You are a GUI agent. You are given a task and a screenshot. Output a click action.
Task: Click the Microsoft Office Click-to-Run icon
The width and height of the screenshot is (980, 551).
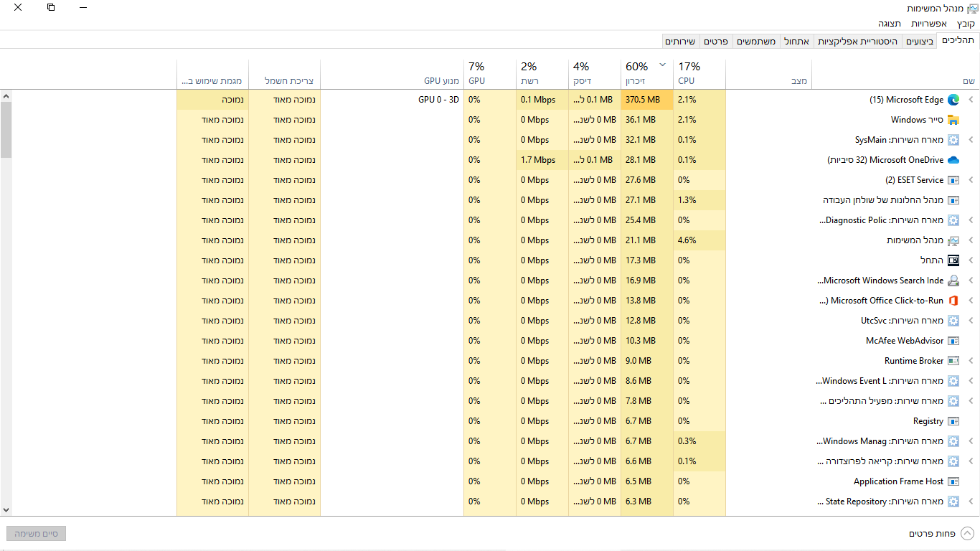(x=953, y=301)
